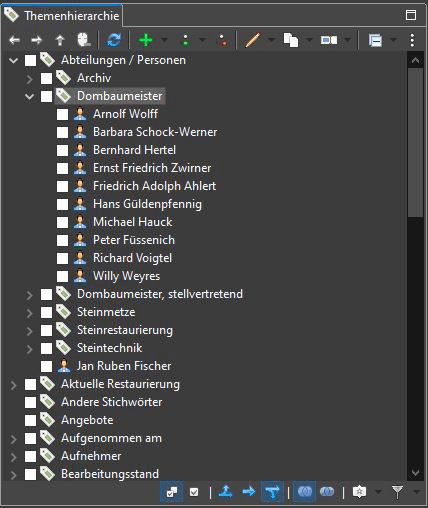The height and width of the screenshot is (508, 428).
Task: Open the three-dot view menu
Action: pos(412,40)
